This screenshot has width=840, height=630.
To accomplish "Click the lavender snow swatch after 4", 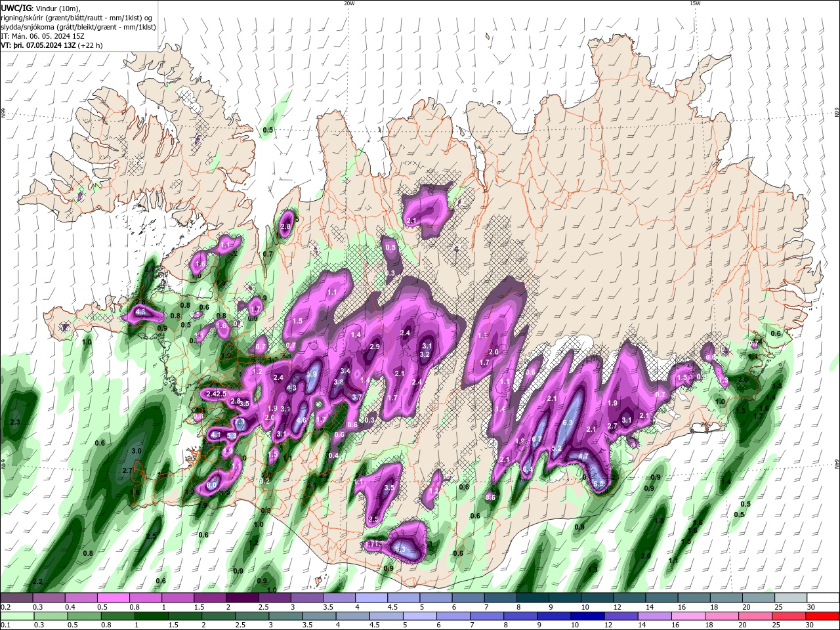I will pyautogui.click(x=371, y=598).
